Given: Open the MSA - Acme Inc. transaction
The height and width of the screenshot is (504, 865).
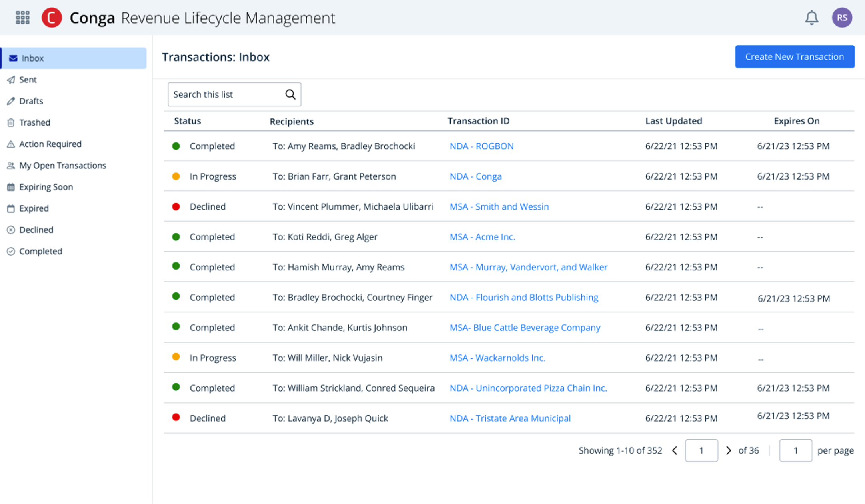Looking at the screenshot, I should point(482,237).
